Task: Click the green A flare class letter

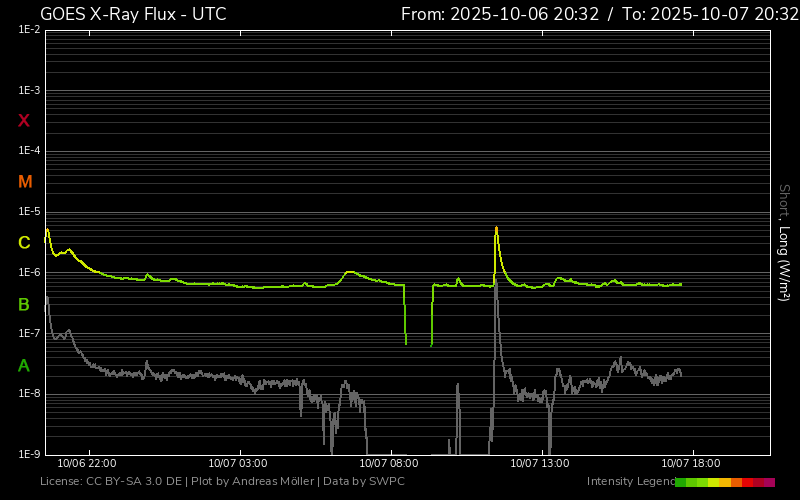Action: (23, 365)
